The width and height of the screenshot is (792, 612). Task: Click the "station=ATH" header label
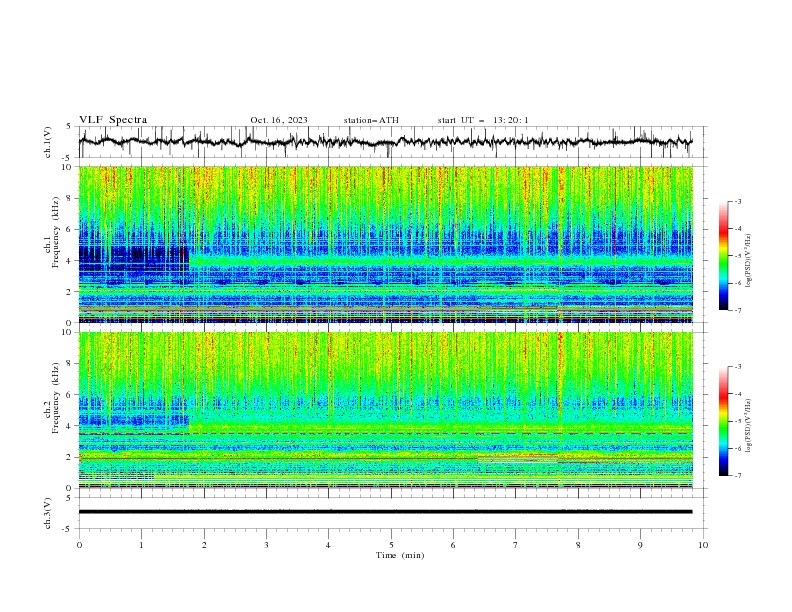tap(371, 120)
